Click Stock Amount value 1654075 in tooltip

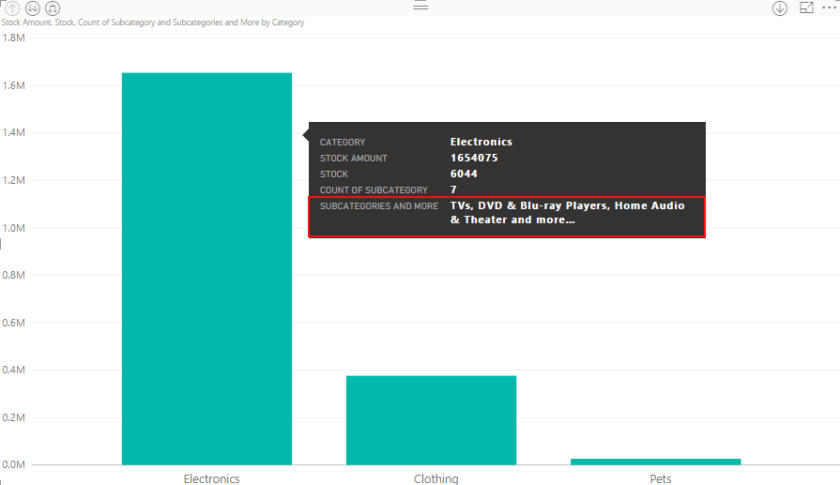(x=474, y=158)
